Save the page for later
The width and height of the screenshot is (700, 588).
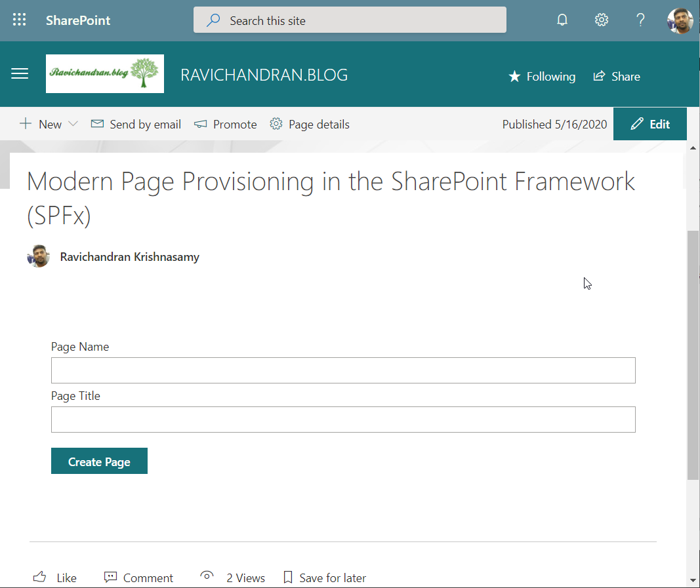(x=325, y=578)
